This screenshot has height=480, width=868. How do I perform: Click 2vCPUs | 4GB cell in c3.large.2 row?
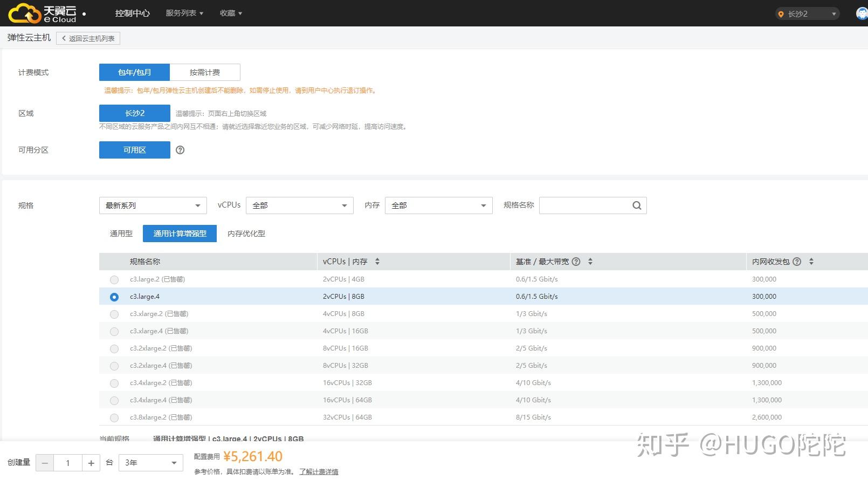pos(344,279)
